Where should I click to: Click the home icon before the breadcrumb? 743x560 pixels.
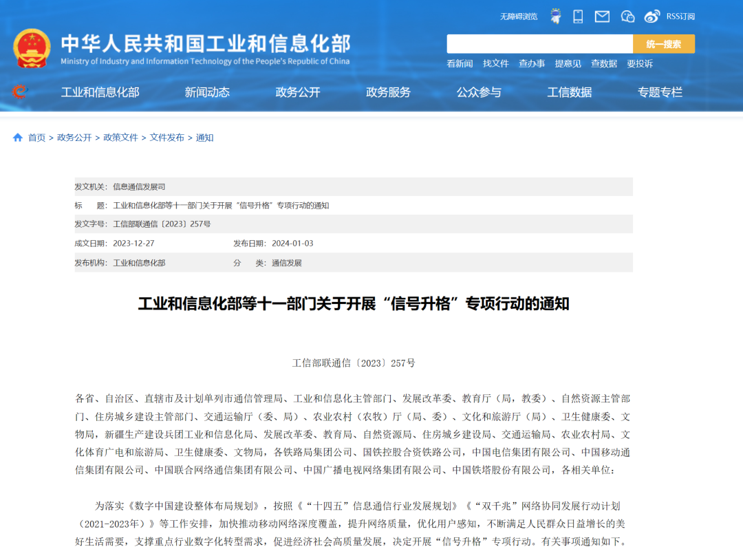point(17,137)
